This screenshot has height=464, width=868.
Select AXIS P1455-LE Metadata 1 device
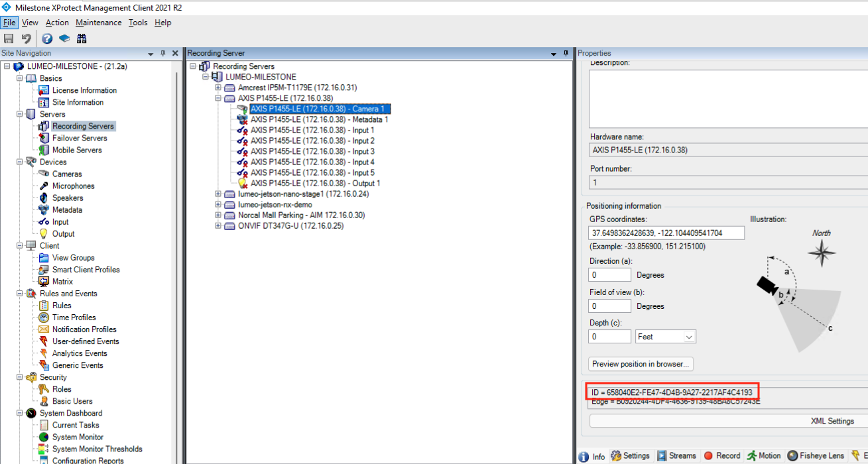(x=319, y=119)
